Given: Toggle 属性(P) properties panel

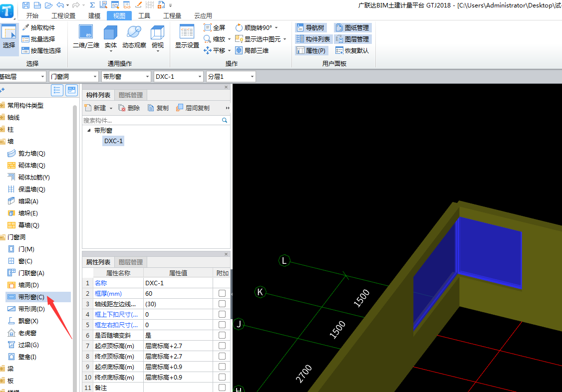Looking at the screenshot, I should coord(311,50).
